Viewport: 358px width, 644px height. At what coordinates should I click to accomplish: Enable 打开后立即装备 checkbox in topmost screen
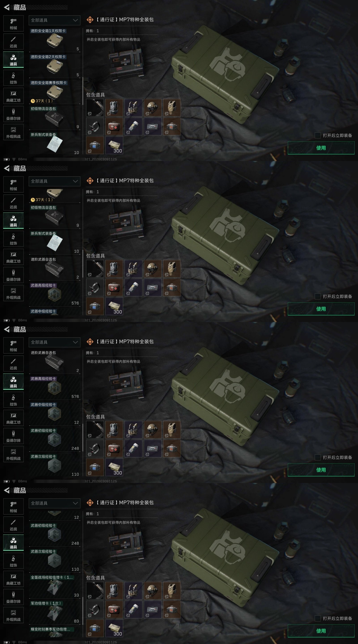click(318, 135)
